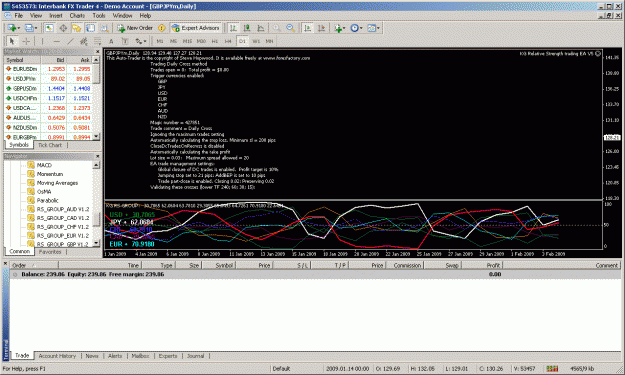Viewport: 625px width, 375px height.
Task: Select the Cursor arrow tool
Action: pos(12,41)
